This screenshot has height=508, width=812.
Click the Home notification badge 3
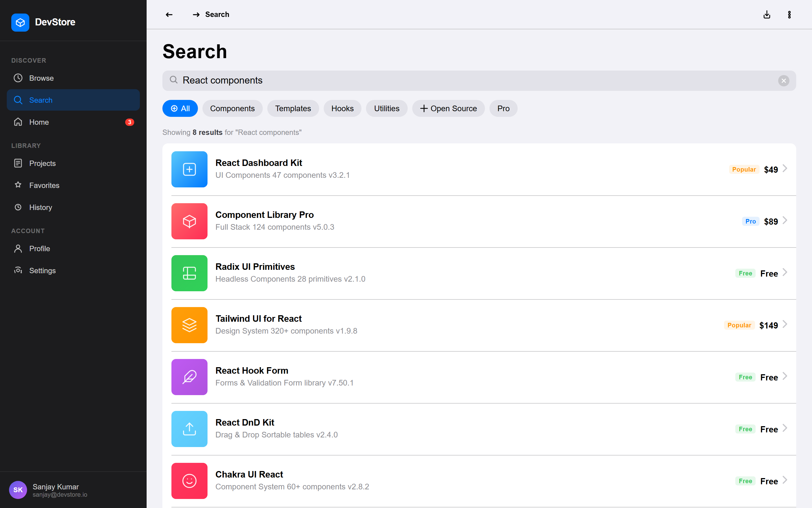point(129,122)
